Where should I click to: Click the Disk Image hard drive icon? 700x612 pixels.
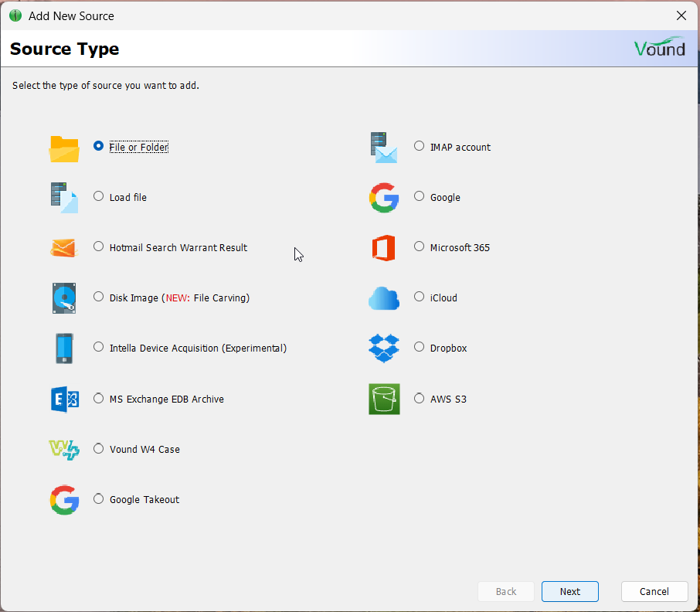click(x=64, y=297)
